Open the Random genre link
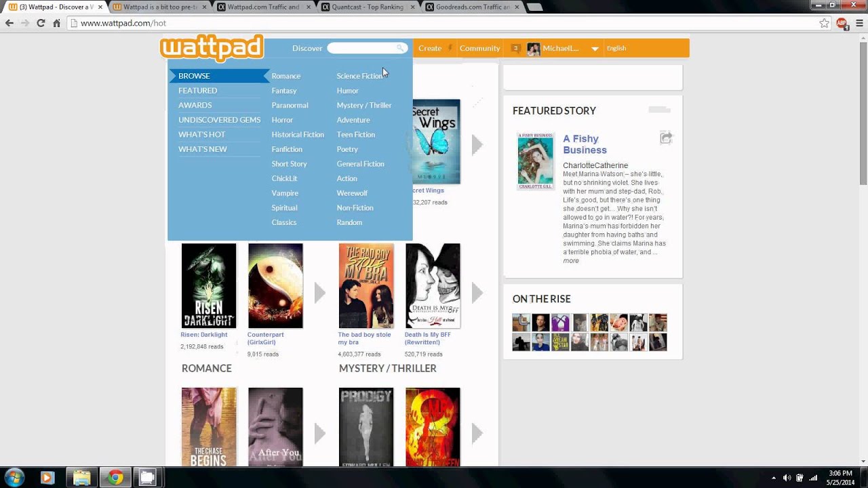This screenshot has height=488, width=868. pos(349,222)
